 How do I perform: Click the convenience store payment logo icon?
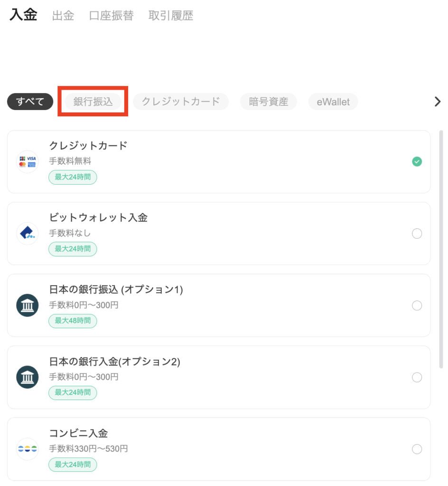(x=27, y=449)
